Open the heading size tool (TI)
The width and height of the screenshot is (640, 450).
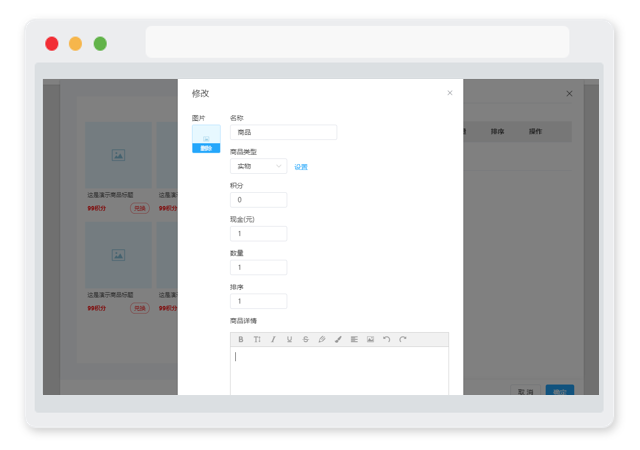257,339
